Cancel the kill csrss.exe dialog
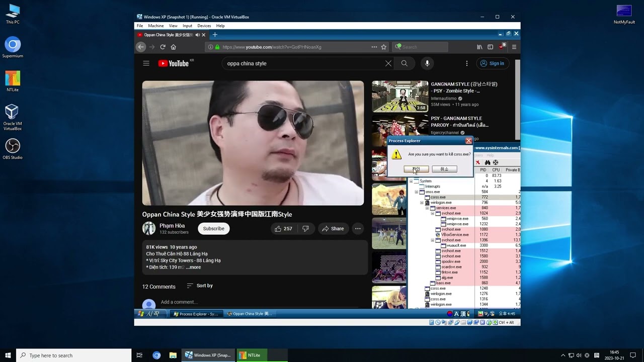This screenshot has width=644, height=362. click(444, 169)
